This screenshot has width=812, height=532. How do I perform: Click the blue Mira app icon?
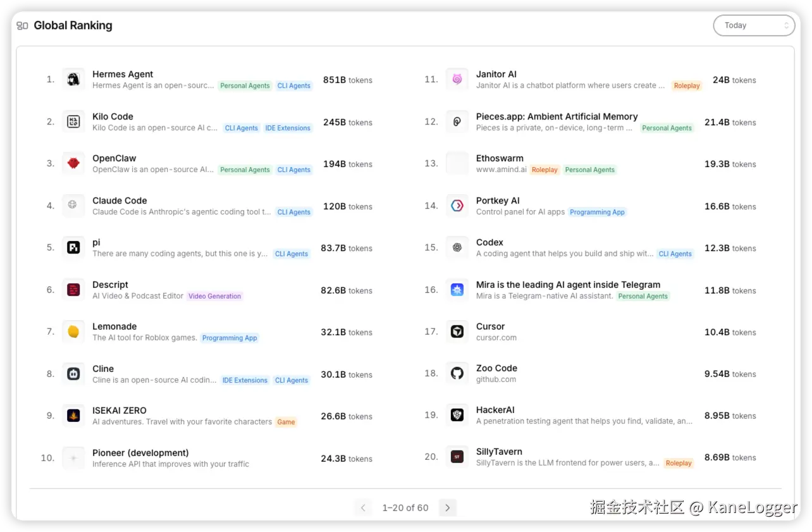click(x=457, y=290)
